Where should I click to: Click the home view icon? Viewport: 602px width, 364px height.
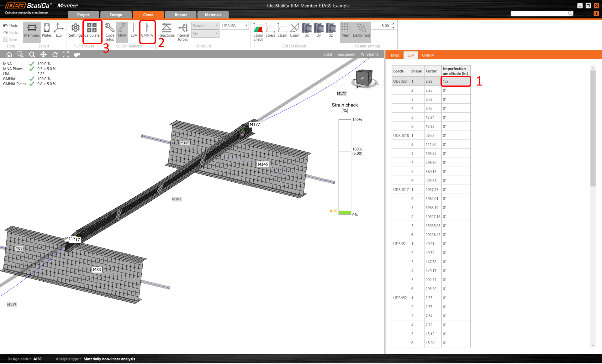pos(9,55)
